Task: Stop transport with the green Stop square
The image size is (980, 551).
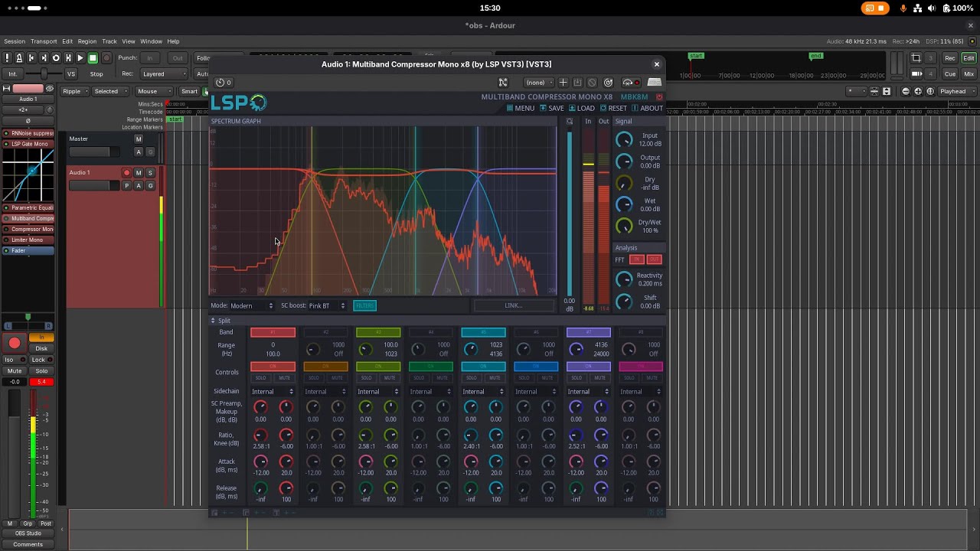Action: [x=93, y=58]
